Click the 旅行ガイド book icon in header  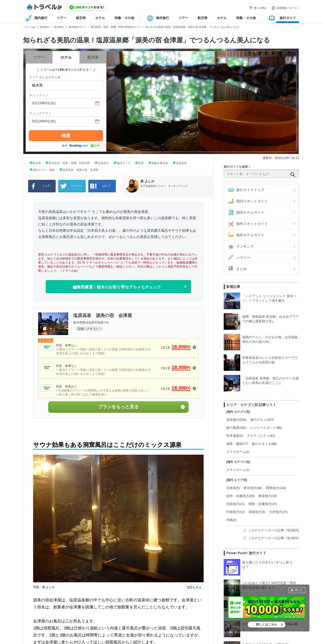[272, 18]
